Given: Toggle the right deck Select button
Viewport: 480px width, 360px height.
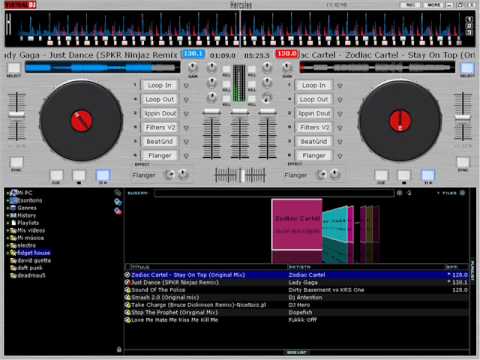Looking at the screenshot, I should click(x=467, y=68).
